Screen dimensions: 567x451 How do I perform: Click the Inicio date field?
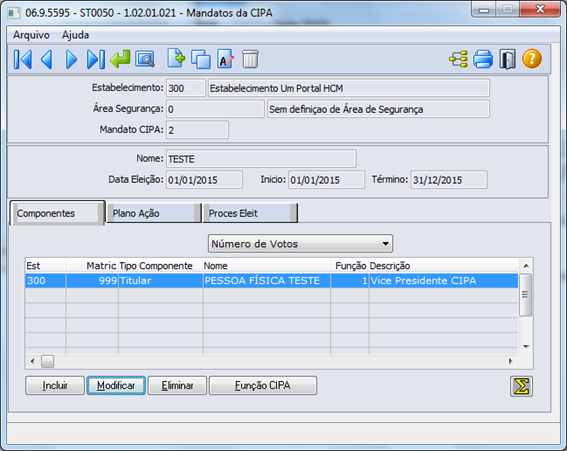pos(327,180)
